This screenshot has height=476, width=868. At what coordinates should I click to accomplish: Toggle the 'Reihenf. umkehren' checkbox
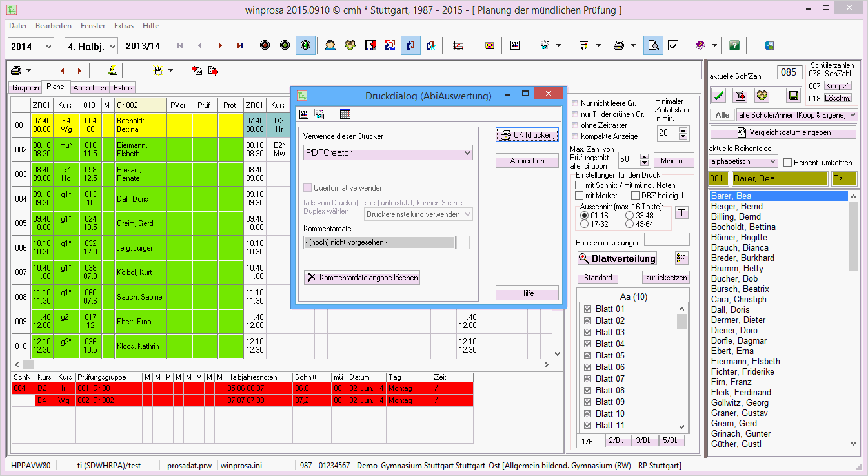787,162
